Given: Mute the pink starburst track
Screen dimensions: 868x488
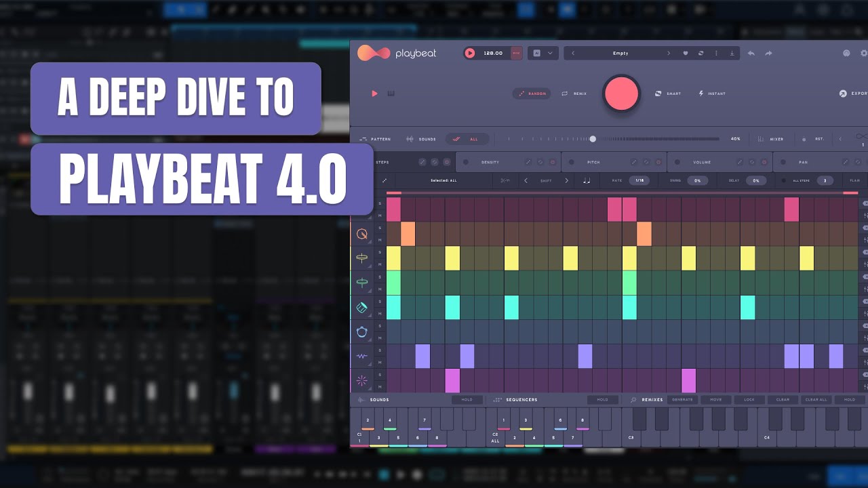Looking at the screenshot, I should pos(380,387).
